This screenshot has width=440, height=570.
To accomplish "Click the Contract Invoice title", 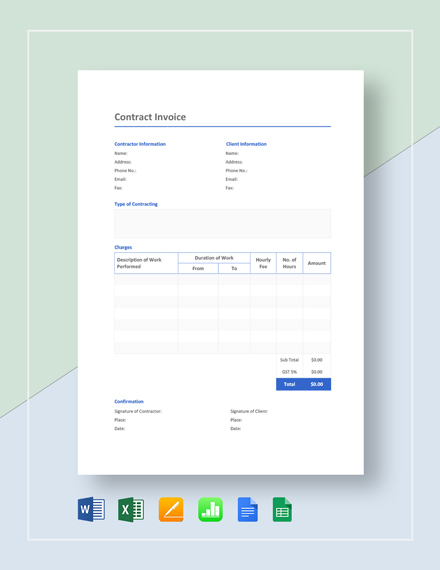I will click(150, 117).
